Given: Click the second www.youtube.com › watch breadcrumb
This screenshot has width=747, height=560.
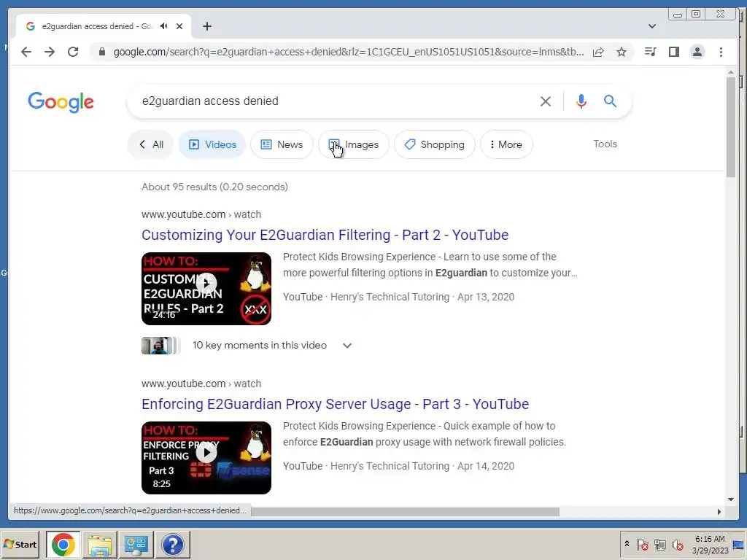Looking at the screenshot, I should click(x=201, y=384).
